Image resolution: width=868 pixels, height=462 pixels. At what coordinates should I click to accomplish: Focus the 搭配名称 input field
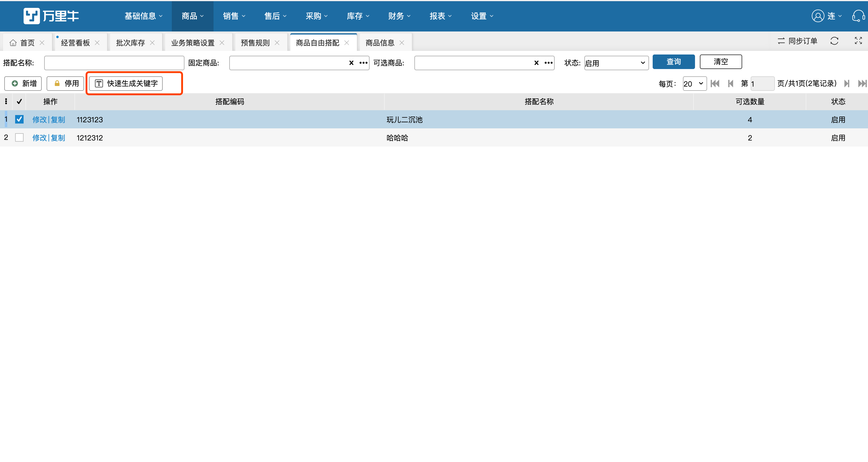[114, 63]
